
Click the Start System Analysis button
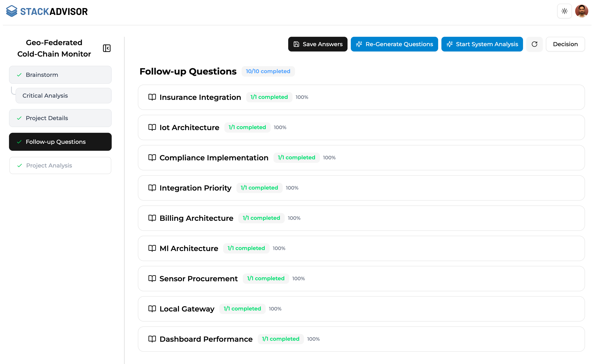point(482,44)
